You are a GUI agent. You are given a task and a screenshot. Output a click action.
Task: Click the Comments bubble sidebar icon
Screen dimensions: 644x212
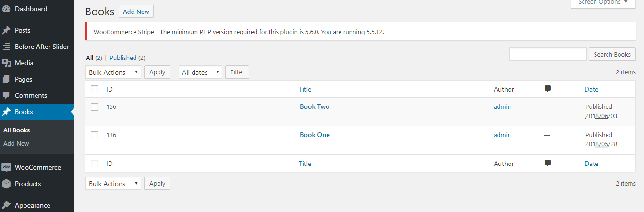pos(6,95)
